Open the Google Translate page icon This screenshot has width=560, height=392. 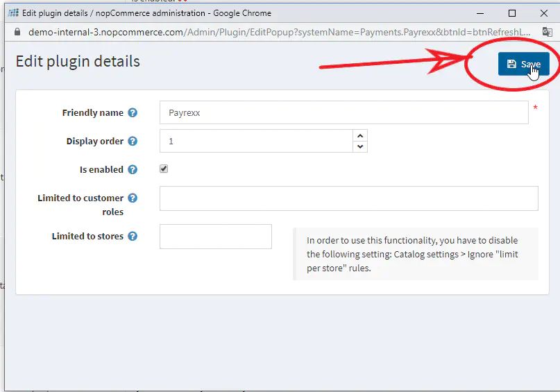[x=548, y=32]
